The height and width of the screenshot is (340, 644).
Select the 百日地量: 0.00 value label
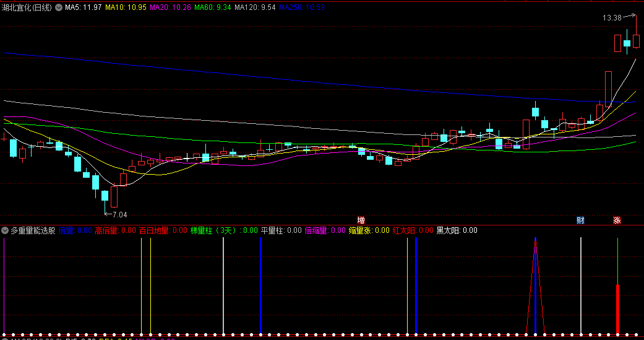(x=163, y=230)
